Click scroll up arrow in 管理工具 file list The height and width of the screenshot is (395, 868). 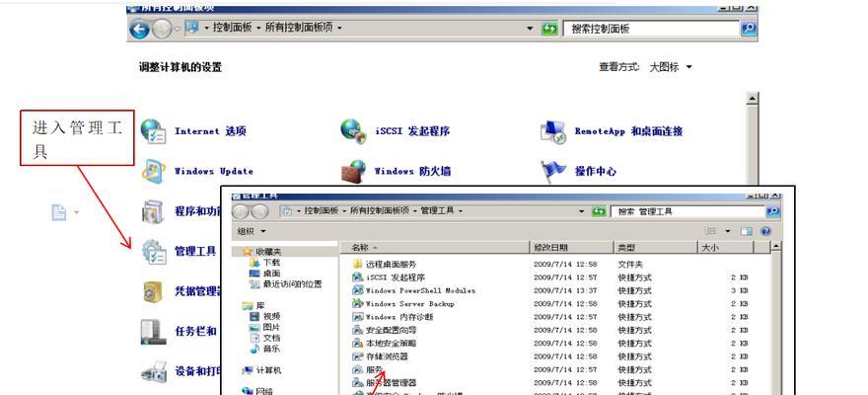tap(776, 247)
